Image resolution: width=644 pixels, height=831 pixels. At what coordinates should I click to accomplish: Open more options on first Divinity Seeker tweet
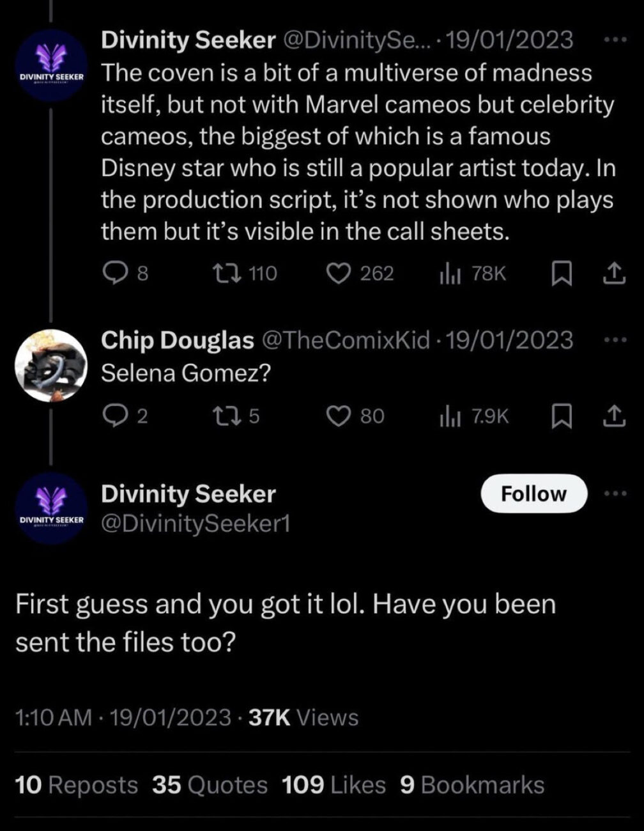615,40
